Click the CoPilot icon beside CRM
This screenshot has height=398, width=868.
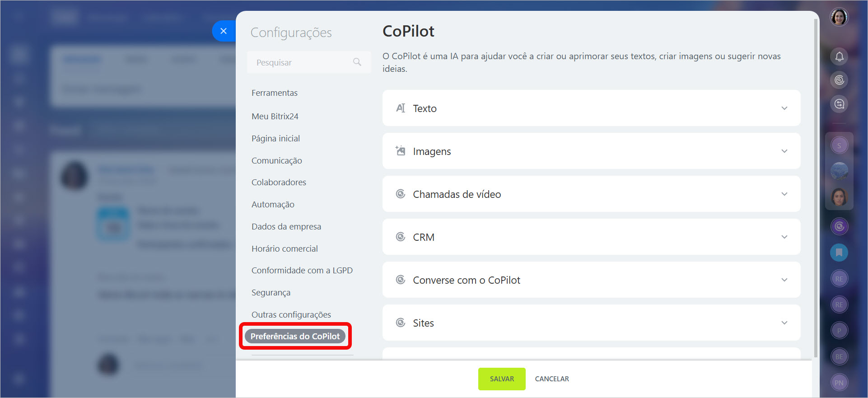[401, 237]
